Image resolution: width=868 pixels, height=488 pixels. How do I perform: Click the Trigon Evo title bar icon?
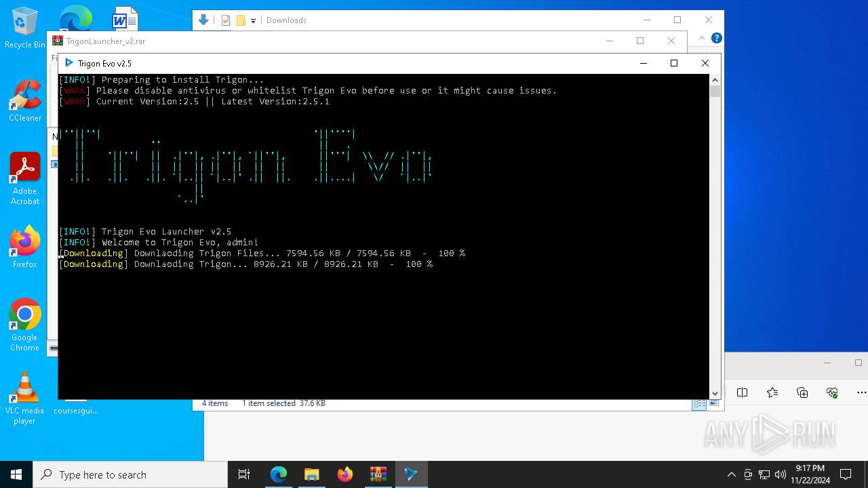click(68, 63)
